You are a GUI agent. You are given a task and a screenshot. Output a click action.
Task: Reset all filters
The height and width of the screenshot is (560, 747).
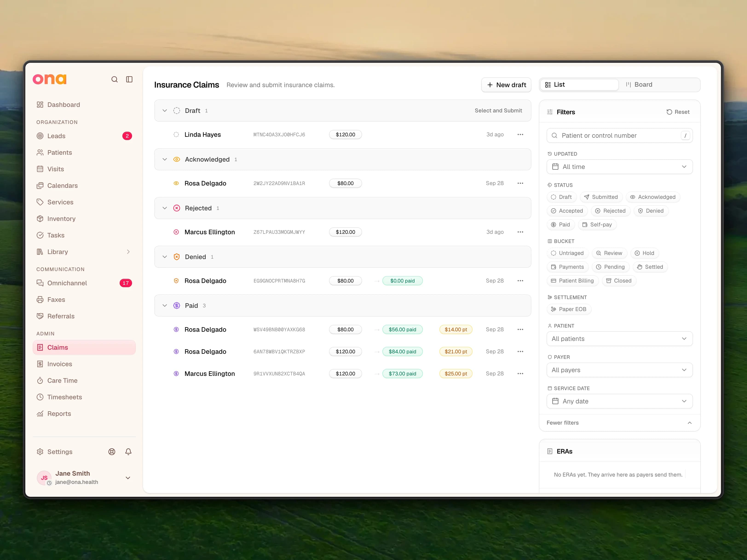(x=678, y=112)
